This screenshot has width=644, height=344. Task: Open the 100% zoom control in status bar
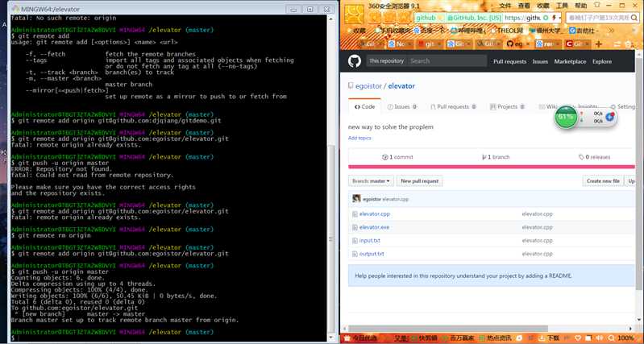pyautogui.click(x=625, y=338)
